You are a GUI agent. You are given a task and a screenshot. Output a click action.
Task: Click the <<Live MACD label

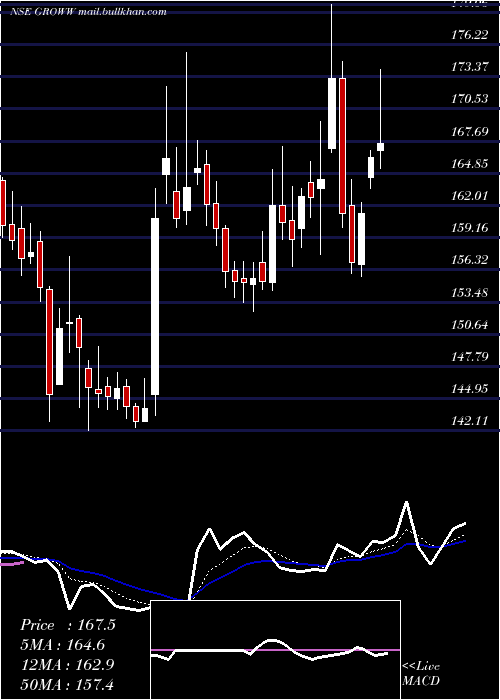[421, 674]
